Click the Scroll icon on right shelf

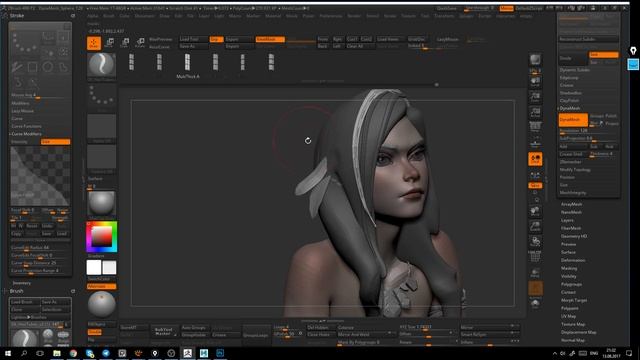pos(535,81)
